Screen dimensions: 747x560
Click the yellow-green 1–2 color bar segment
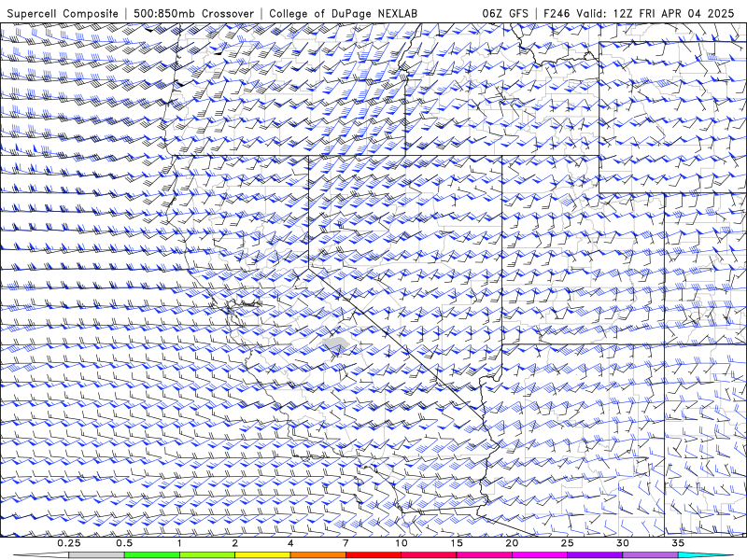(x=207, y=555)
